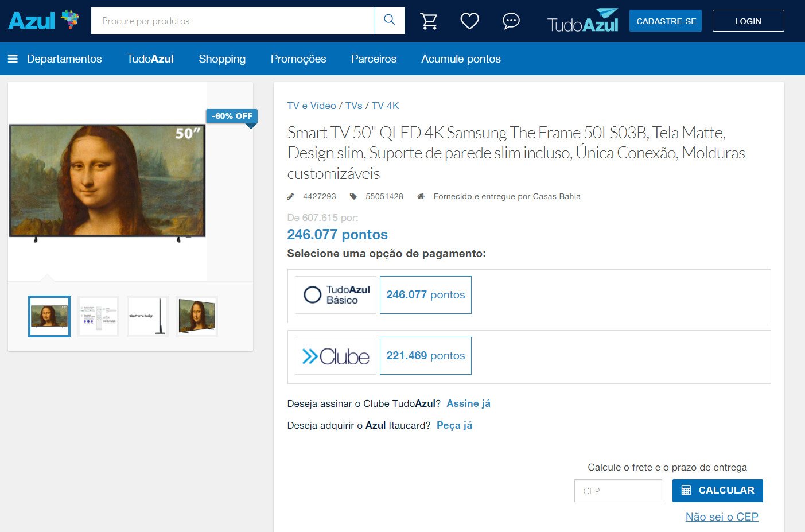Click the LOGIN button

click(x=748, y=21)
